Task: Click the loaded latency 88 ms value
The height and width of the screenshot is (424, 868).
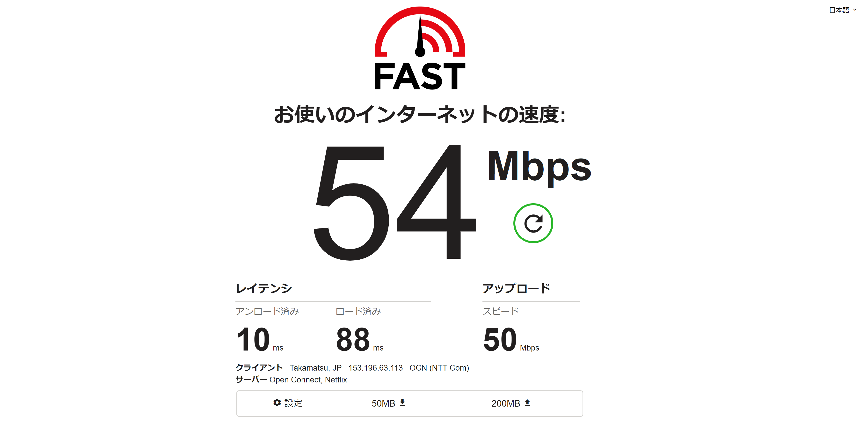Action: coord(359,339)
